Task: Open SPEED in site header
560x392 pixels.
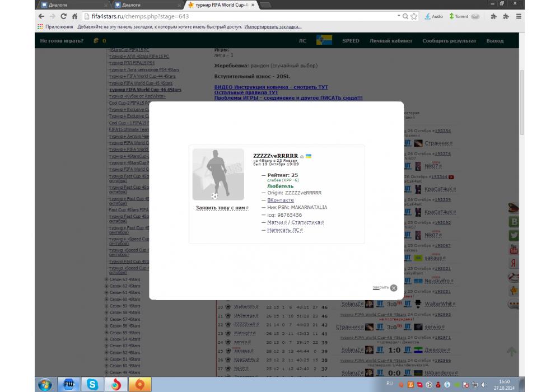Action: tap(351, 41)
